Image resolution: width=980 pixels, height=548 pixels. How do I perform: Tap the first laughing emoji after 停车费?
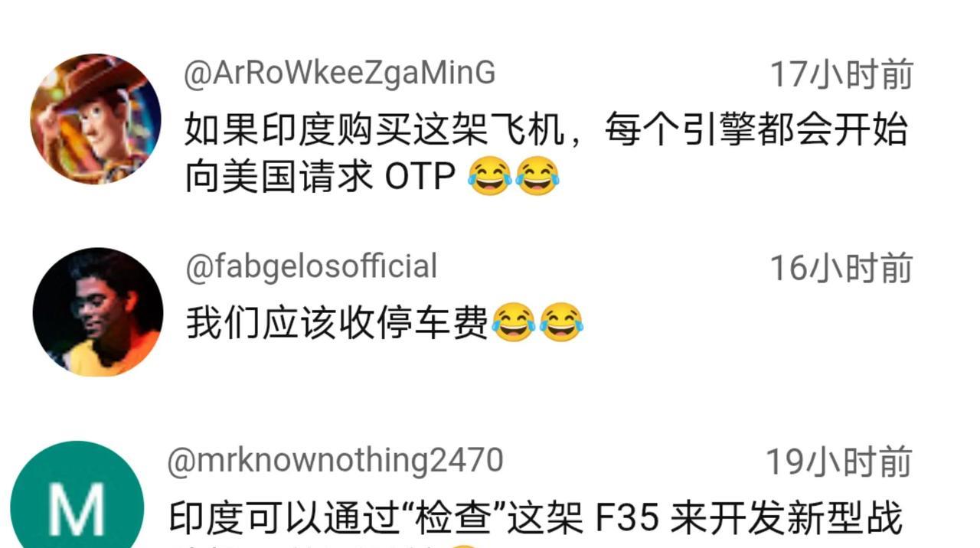[x=513, y=322]
